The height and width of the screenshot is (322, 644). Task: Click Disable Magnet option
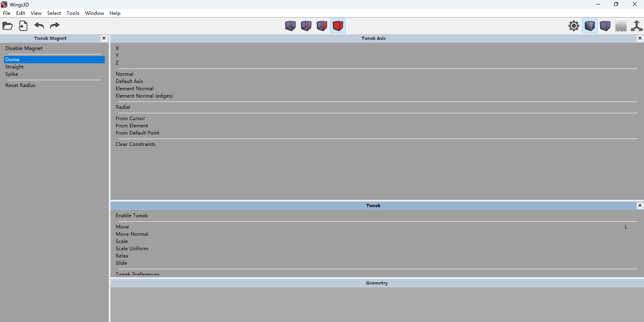point(24,48)
